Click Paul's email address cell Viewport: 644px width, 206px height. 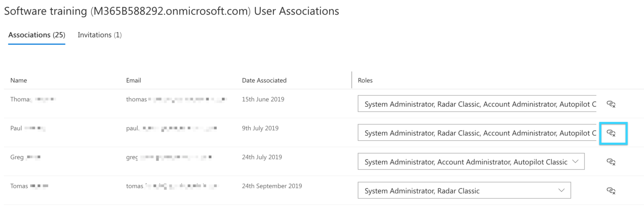[171, 129]
